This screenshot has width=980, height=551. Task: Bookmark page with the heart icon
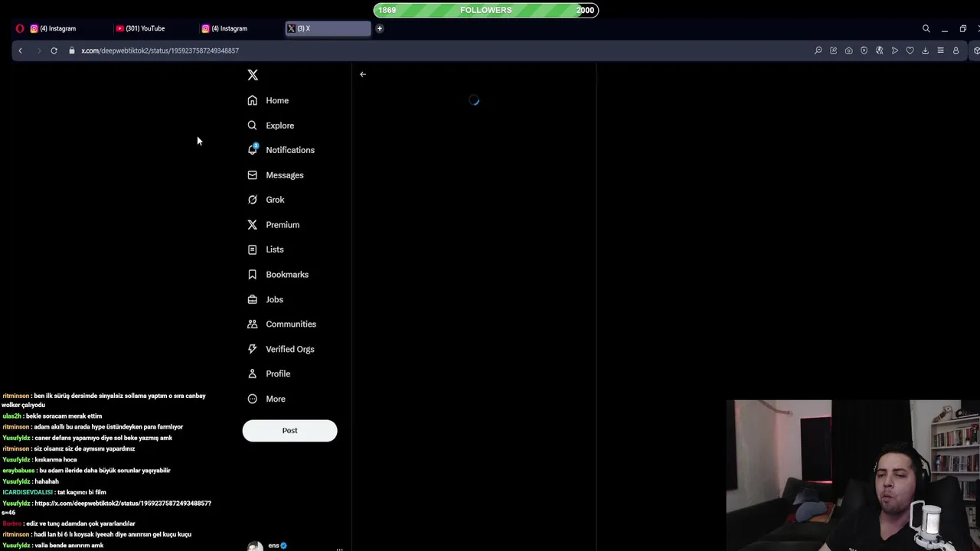[x=910, y=51]
